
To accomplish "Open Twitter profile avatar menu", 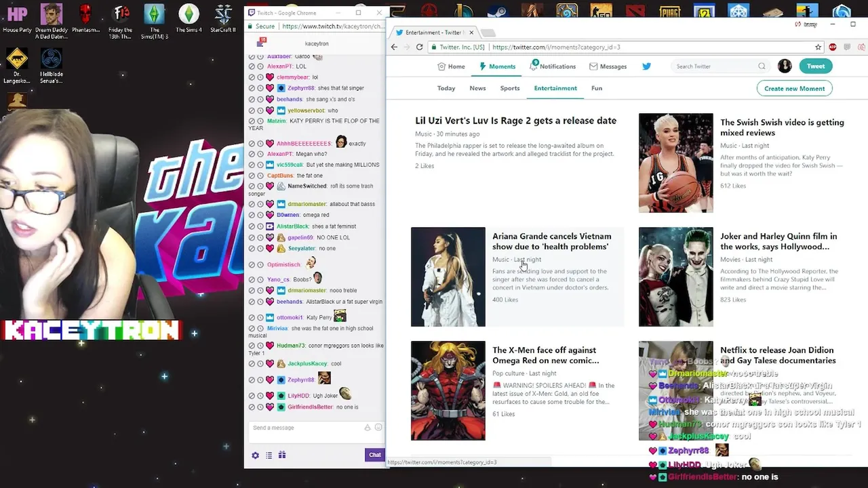I will pos(785,66).
